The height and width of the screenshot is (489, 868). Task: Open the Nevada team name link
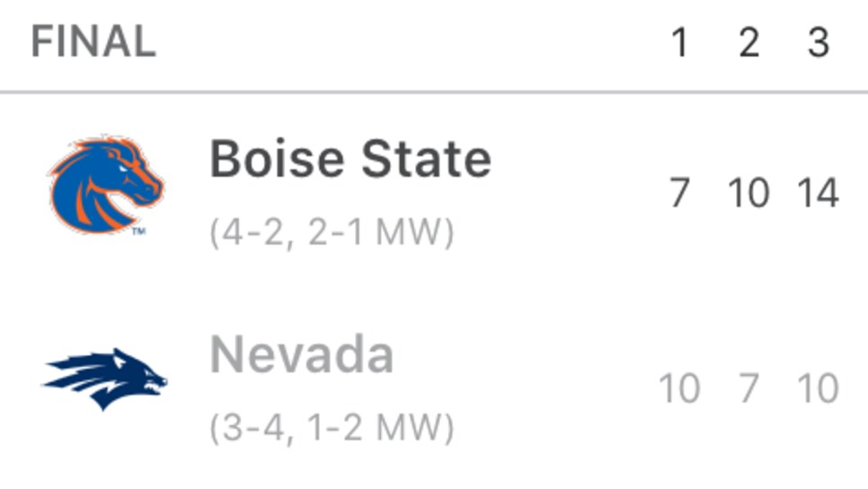click(x=302, y=354)
